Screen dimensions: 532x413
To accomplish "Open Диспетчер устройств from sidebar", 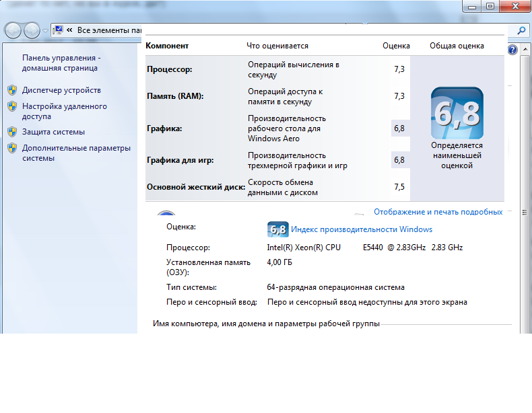I will tap(61, 90).
